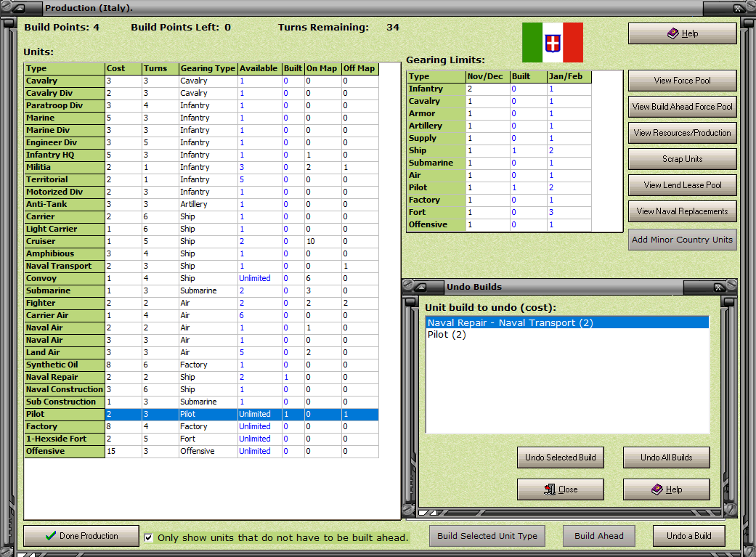Close the Undo Builds dialog via Close button
Viewport: 756px width, 557px height.
pos(560,489)
